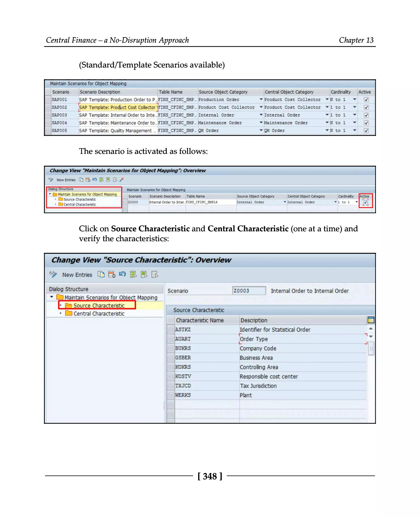Image resolution: width=420 pixels, height=518 pixels.
Task: Toggle Active checkbox for scenario SAP005
Action: click(x=366, y=130)
